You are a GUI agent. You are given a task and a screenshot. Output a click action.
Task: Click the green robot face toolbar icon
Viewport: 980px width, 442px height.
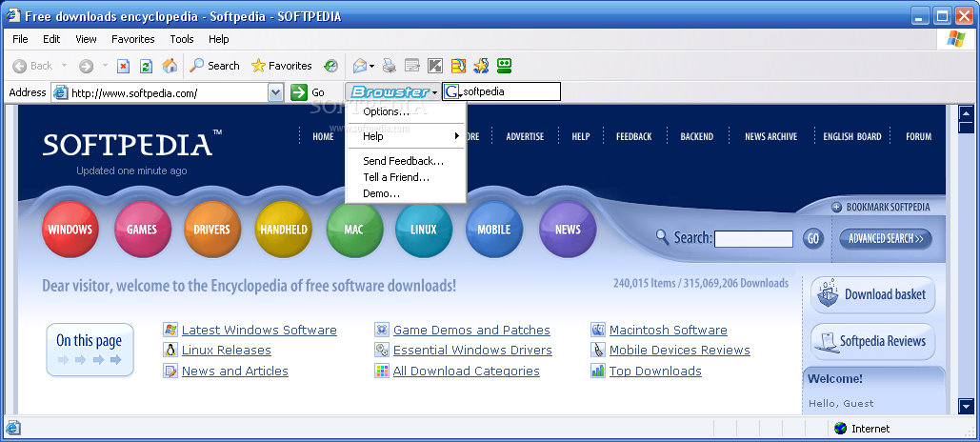click(x=505, y=66)
